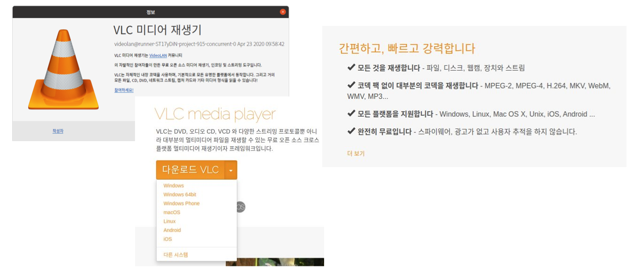Click the 모든 플랫폼을 지원합니다 text
Image resolution: width=644 pixels, height=279 pixels.
pyautogui.click(x=395, y=114)
